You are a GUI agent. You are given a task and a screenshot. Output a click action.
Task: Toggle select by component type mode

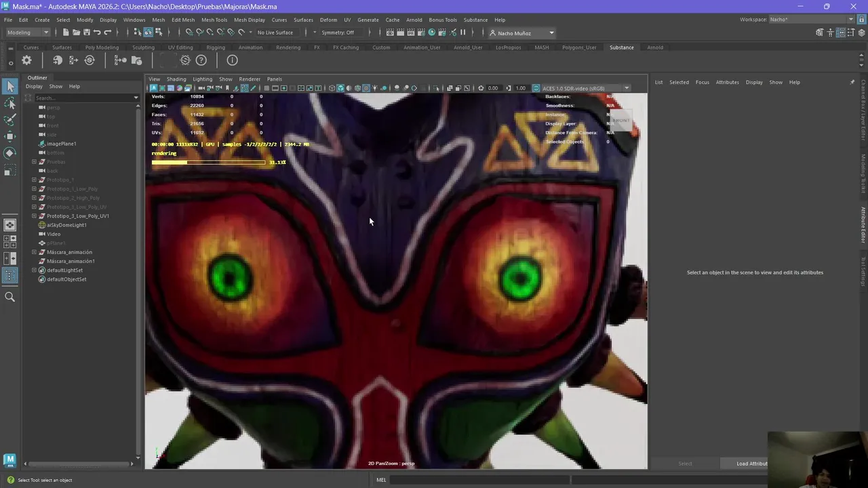158,33
